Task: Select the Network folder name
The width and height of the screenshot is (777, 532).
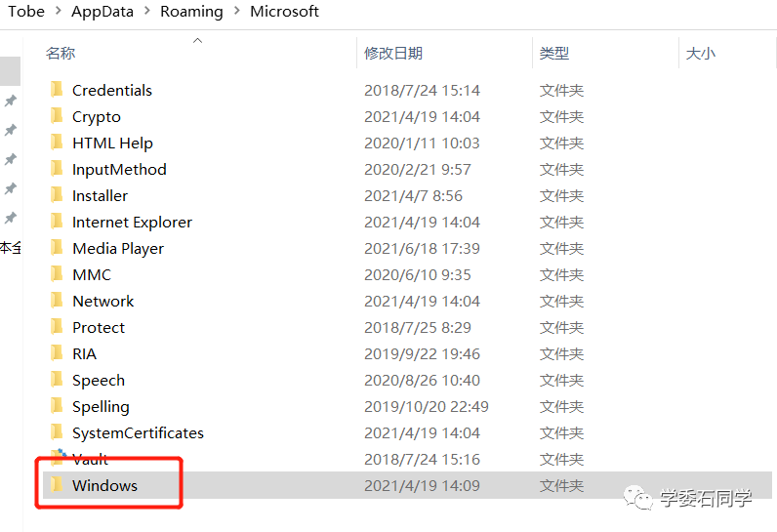Action: coord(103,302)
